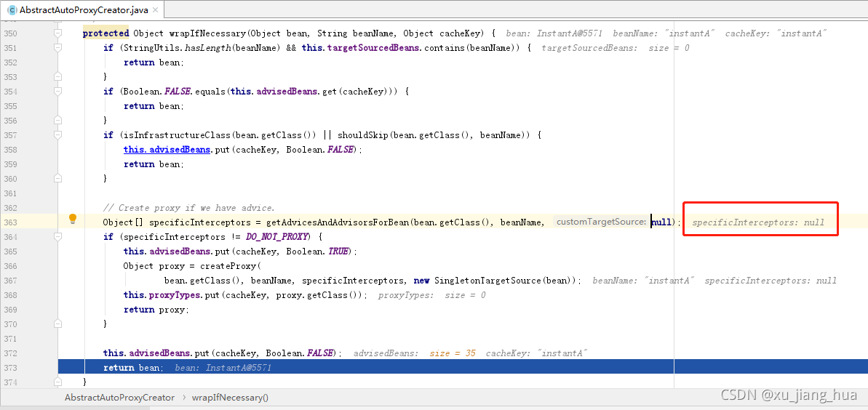Click 'null' argument on line 363
The height and width of the screenshot is (410, 868).
pyautogui.click(x=661, y=222)
